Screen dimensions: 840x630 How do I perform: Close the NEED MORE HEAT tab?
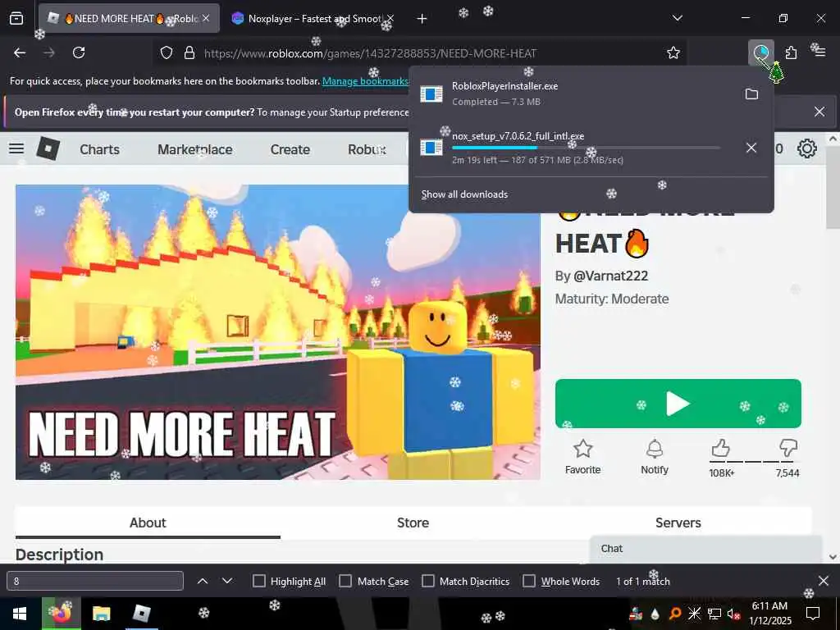click(206, 18)
